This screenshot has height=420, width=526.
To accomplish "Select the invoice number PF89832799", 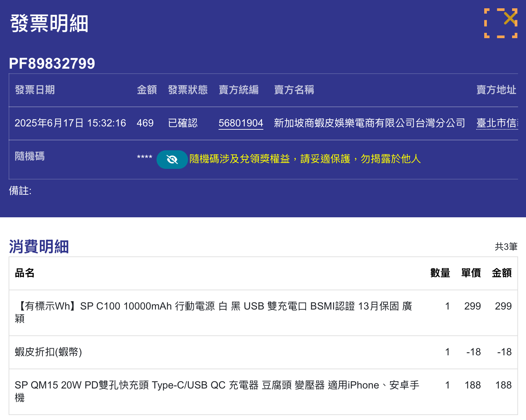I will point(52,63).
